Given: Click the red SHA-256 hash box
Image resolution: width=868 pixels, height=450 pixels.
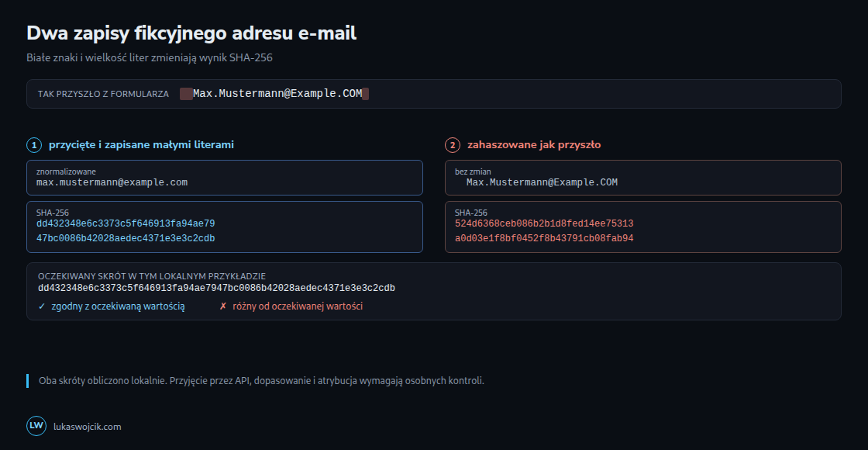Looking at the screenshot, I should point(643,227).
